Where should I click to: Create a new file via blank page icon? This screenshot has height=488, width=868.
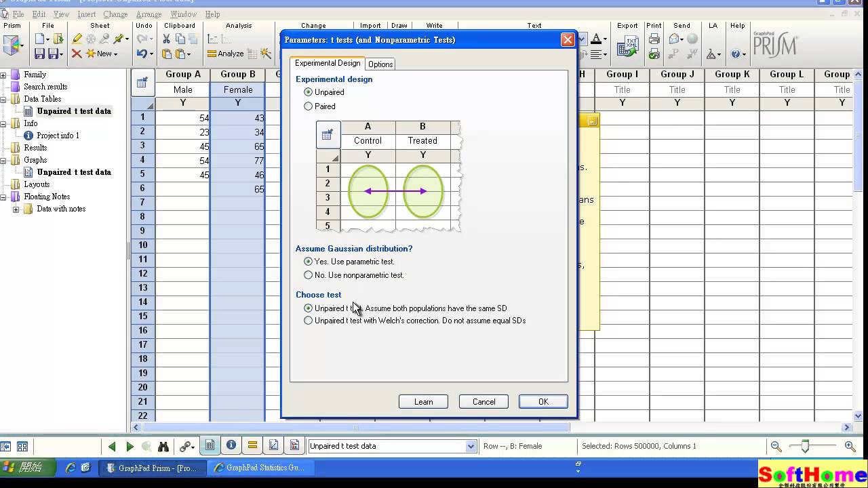pyautogui.click(x=41, y=39)
